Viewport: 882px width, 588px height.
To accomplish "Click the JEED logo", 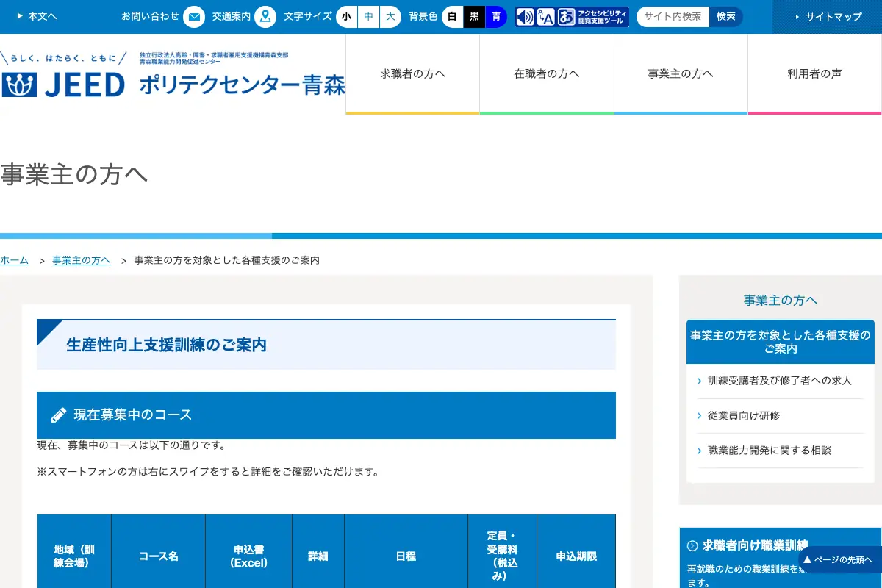I will point(64,85).
